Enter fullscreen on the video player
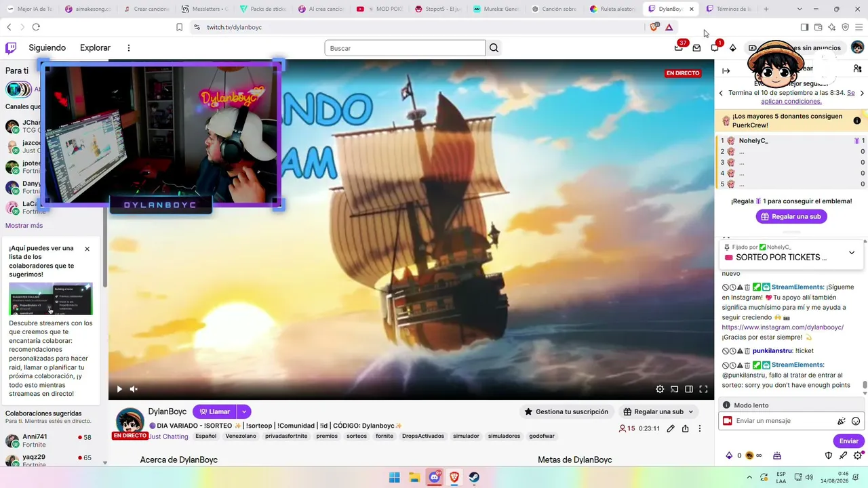 click(703, 389)
